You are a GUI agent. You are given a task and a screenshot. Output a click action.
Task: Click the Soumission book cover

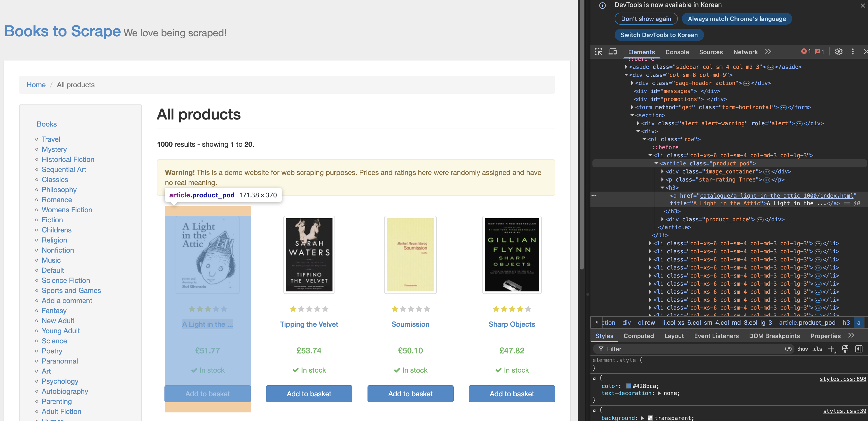point(410,255)
